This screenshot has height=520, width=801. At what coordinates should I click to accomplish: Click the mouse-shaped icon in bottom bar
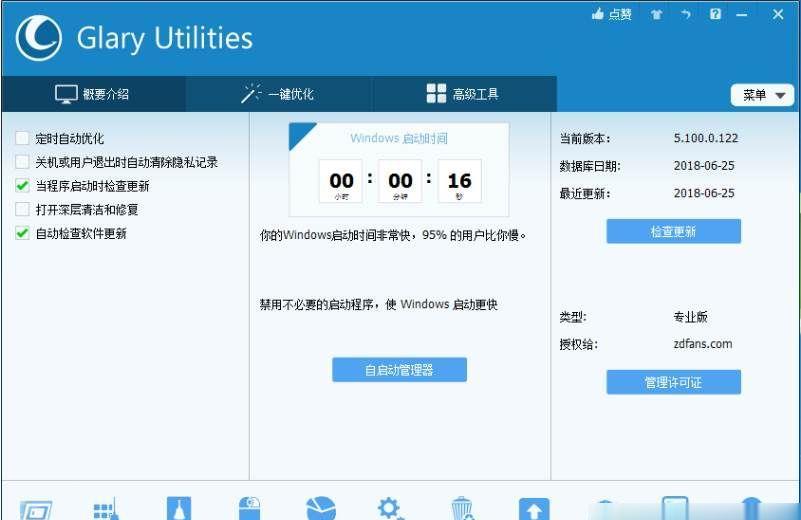click(x=249, y=508)
